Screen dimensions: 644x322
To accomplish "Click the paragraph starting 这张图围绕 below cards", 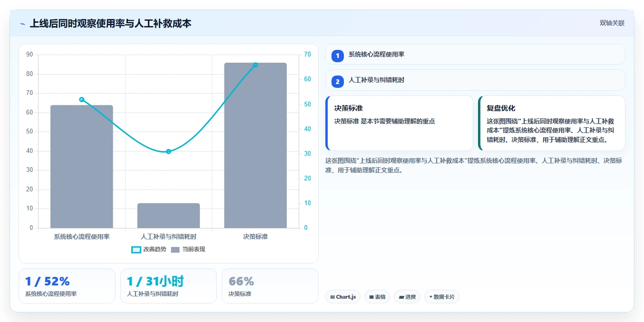I will pyautogui.click(x=474, y=165).
